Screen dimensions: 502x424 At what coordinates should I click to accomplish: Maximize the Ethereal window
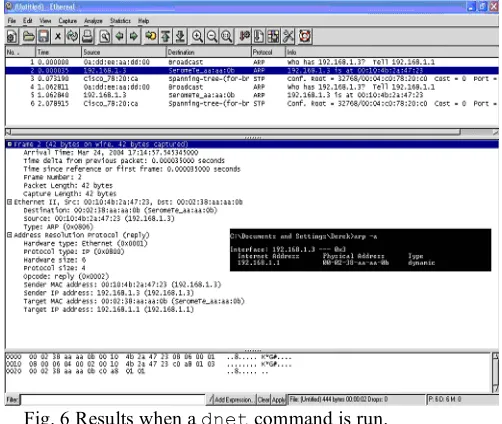(483, 7)
